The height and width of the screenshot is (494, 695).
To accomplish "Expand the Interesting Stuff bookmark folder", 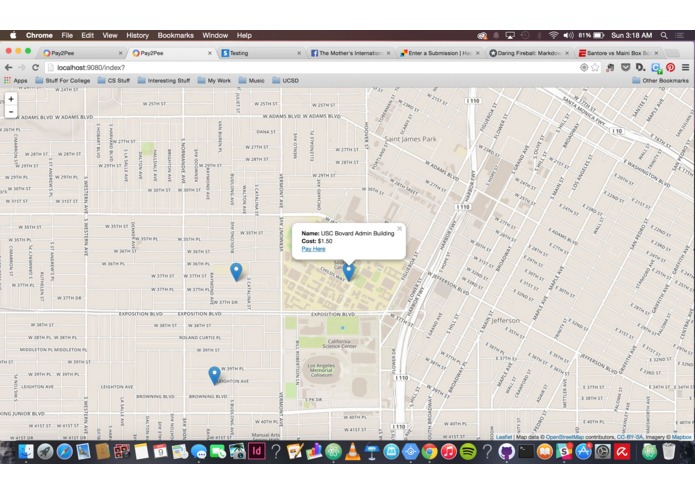I will (164, 81).
